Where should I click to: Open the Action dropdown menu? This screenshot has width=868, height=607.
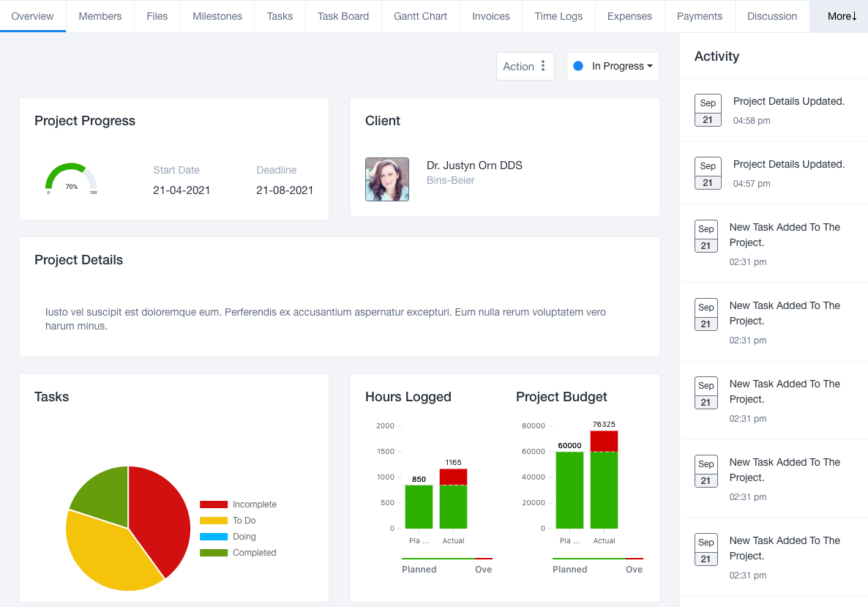pos(524,66)
